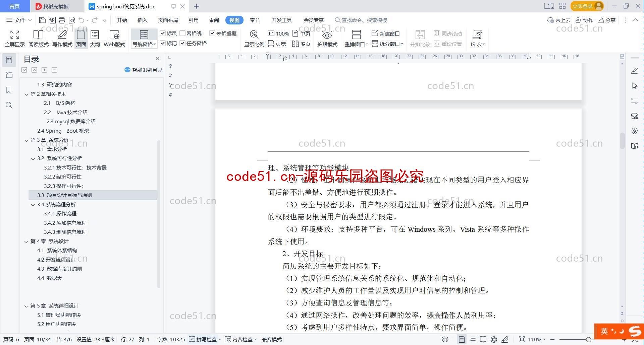Toggle the 网格线 gridlines checkbox

tap(182, 33)
